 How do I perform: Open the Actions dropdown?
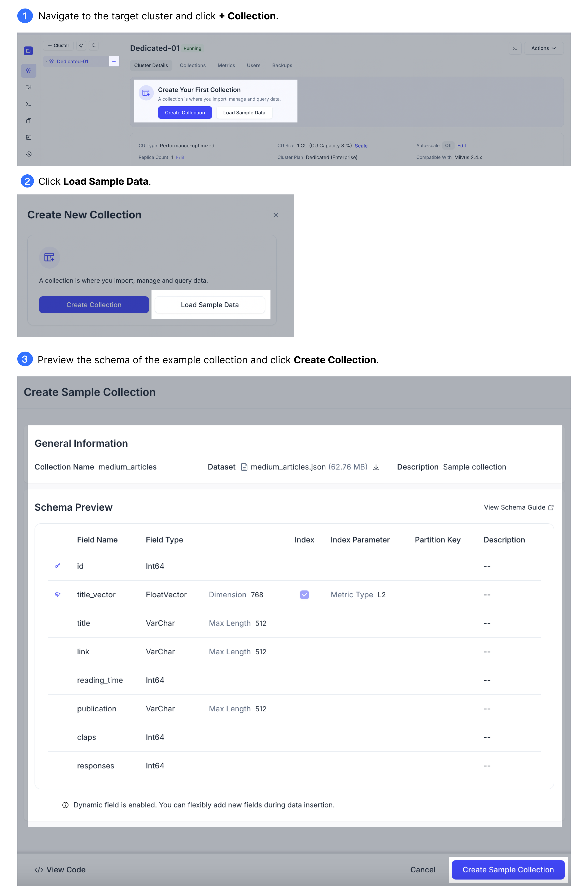point(543,48)
